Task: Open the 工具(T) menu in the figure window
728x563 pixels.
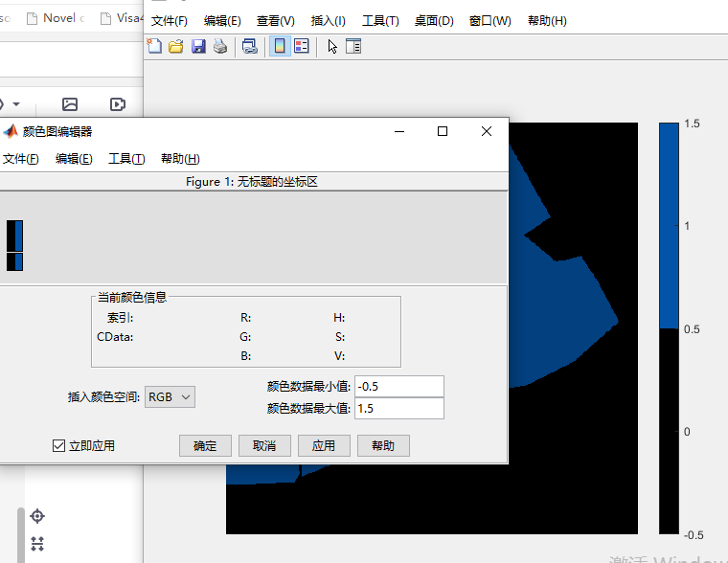Action: [380, 21]
